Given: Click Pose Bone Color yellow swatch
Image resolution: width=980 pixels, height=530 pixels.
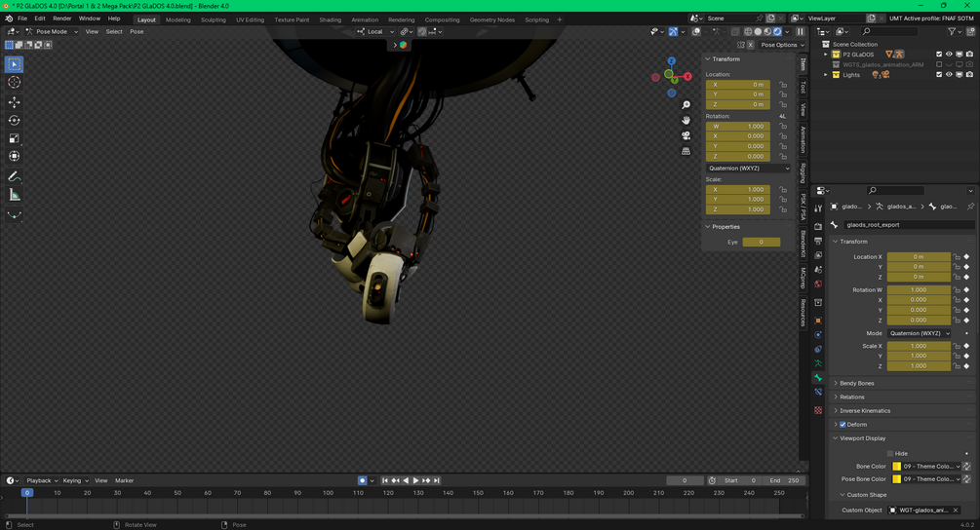Looking at the screenshot, I should pyautogui.click(x=896, y=479).
